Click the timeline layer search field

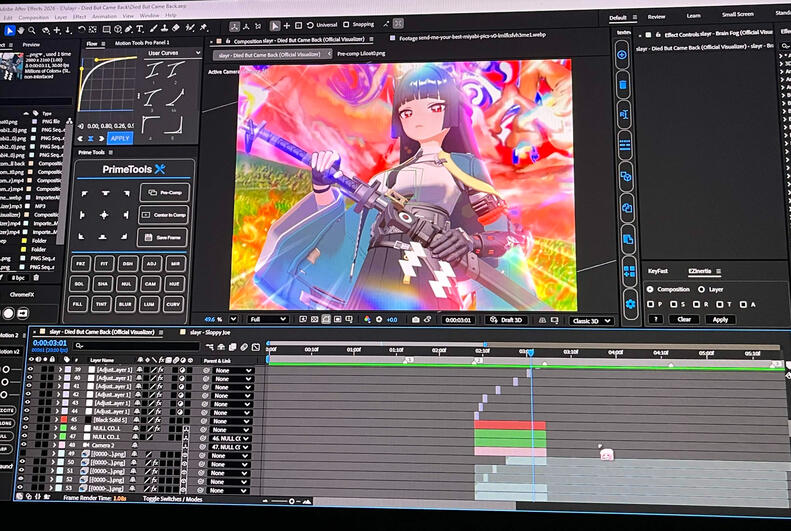[137, 346]
